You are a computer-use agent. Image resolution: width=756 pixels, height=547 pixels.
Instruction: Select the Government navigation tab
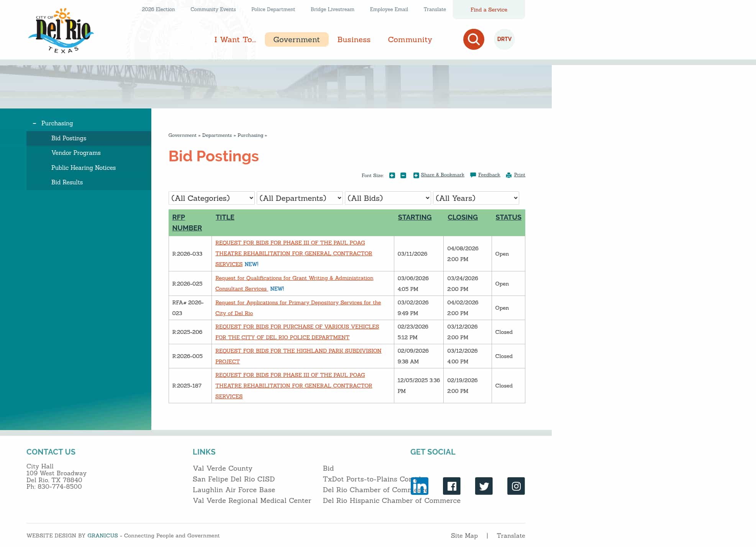297,39
